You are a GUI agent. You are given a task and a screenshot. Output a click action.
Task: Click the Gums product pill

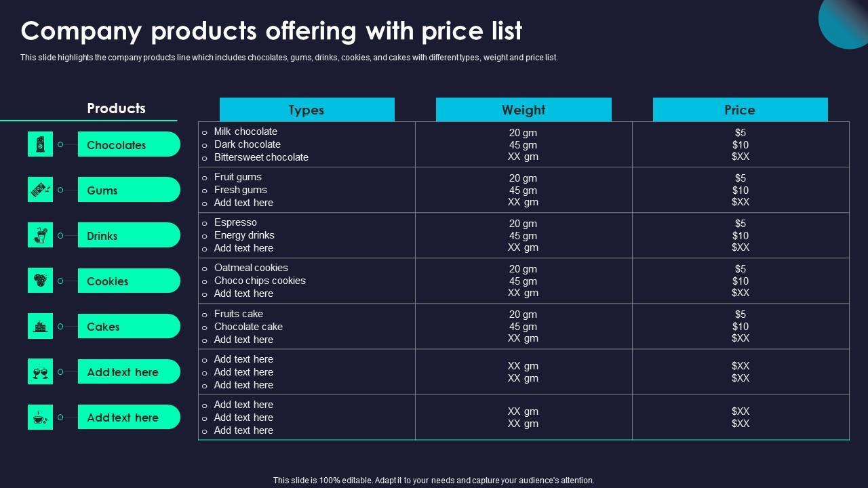128,190
